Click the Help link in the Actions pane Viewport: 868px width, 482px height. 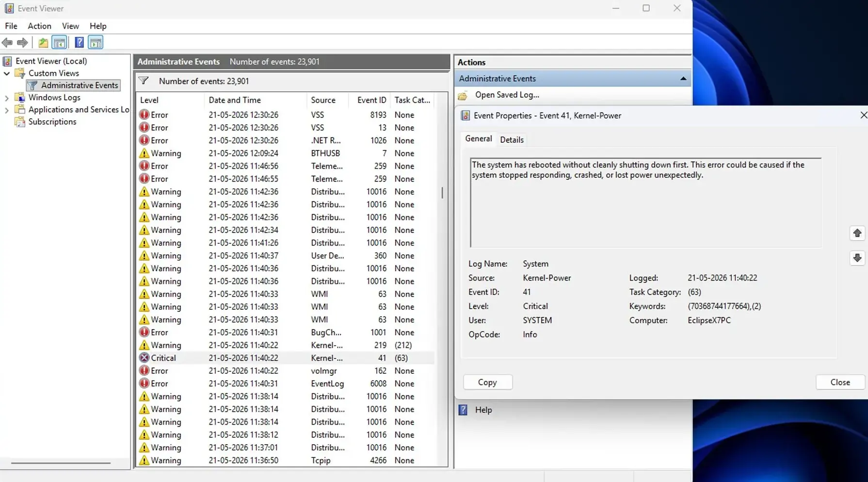pos(483,410)
